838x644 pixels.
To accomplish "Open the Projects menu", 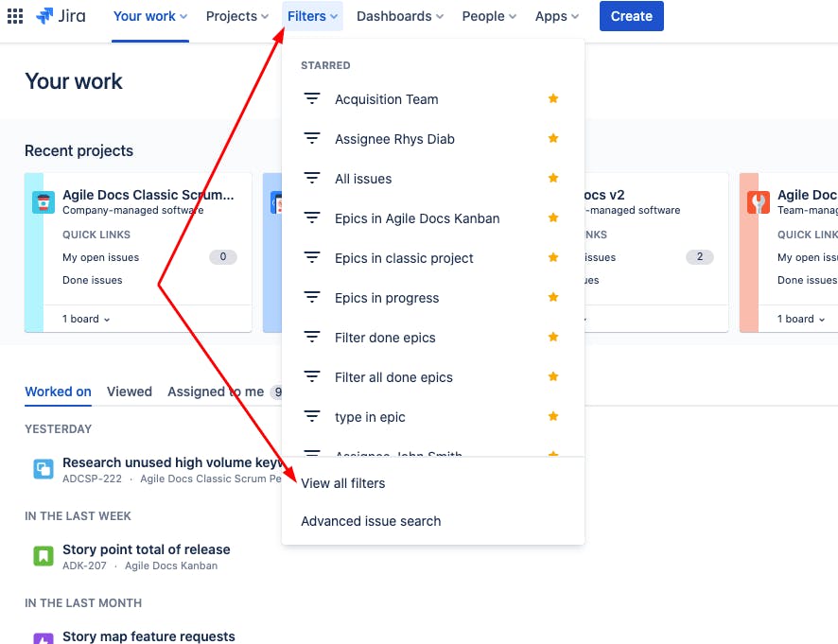I will (x=236, y=16).
